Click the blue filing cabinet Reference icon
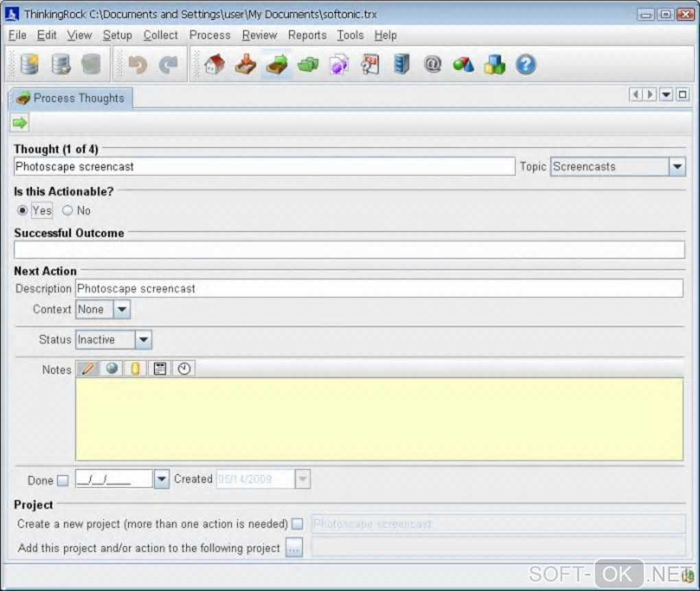This screenshot has height=591, width=700. pos(401,65)
